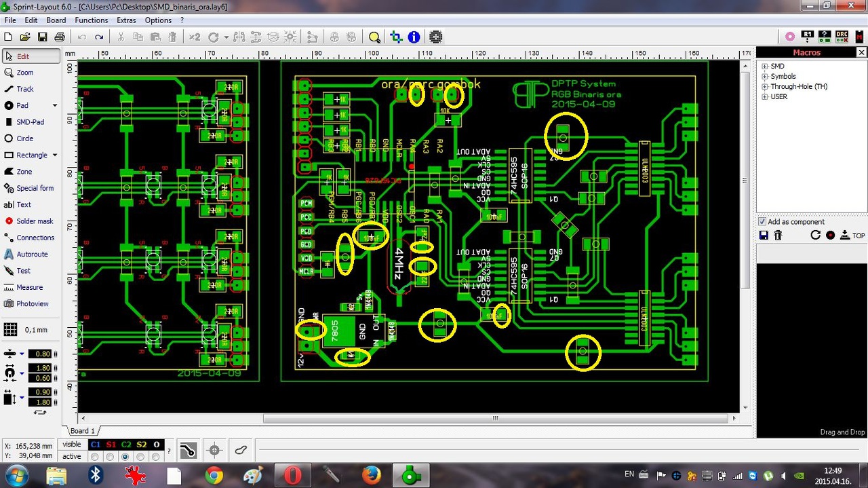Click the TOP side button in macros
Viewport: 868px width, 488px height.
coord(852,236)
